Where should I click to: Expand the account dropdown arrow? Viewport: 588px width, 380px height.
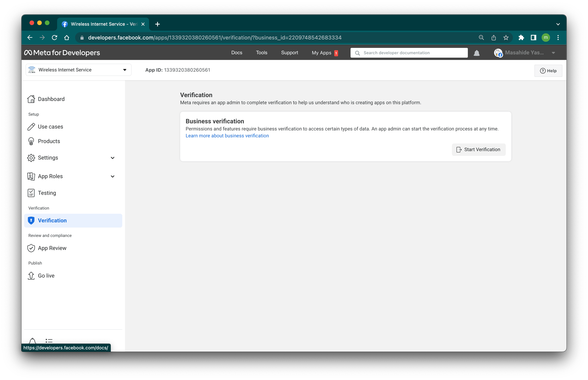click(x=554, y=53)
